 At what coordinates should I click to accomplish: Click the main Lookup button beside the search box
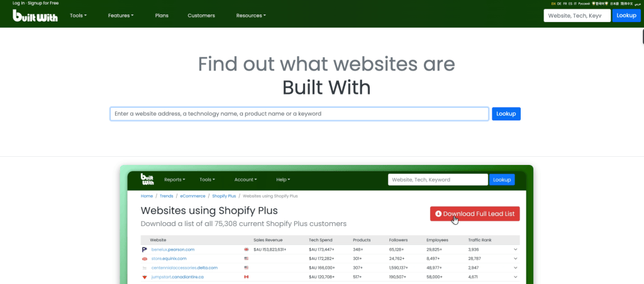tap(506, 114)
